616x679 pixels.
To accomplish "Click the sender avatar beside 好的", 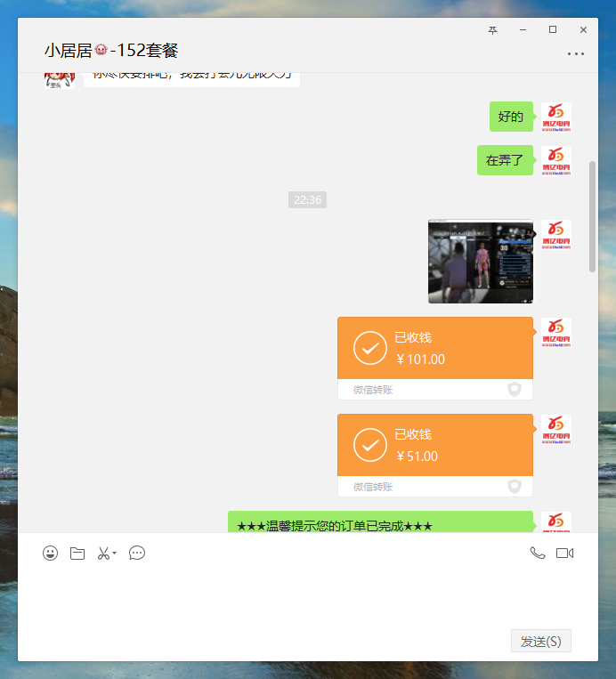I will [556, 117].
